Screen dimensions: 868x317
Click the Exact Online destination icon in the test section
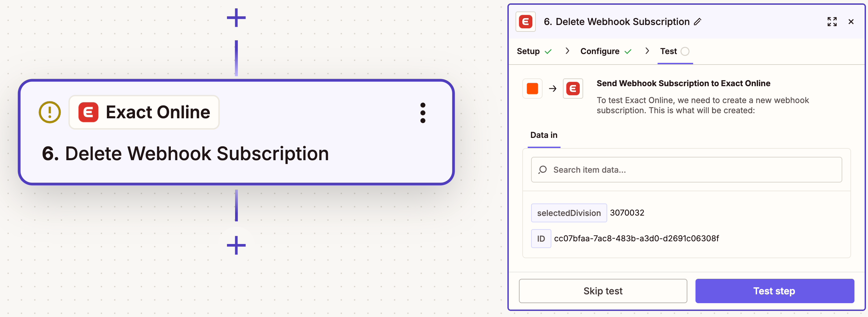(x=573, y=89)
